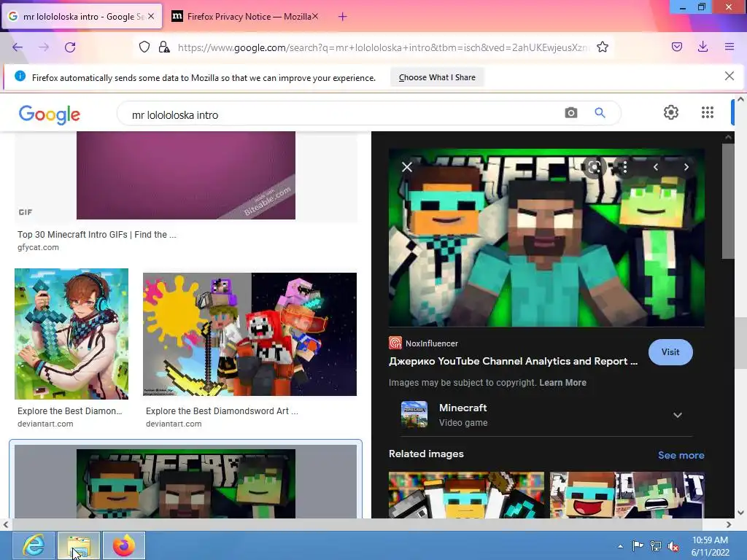The image size is (747, 560).
Task: Open the Firefox application menu
Action: [729, 47]
